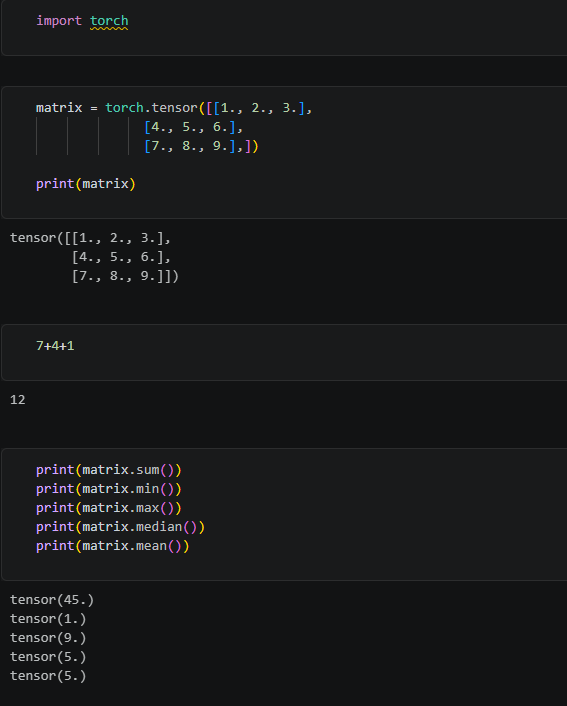The image size is (567, 706).
Task: Click the 'print(matrix.min())' line
Action: coord(109,489)
